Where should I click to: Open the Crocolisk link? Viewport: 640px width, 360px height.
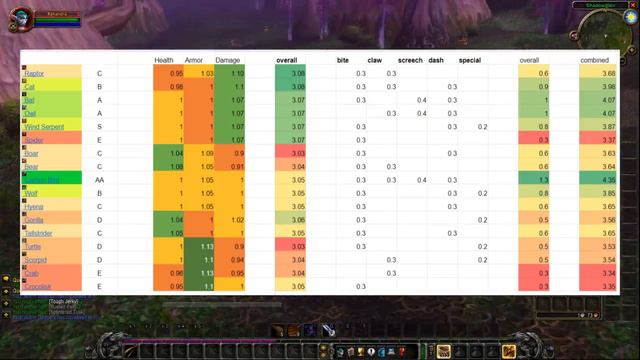pos(38,287)
